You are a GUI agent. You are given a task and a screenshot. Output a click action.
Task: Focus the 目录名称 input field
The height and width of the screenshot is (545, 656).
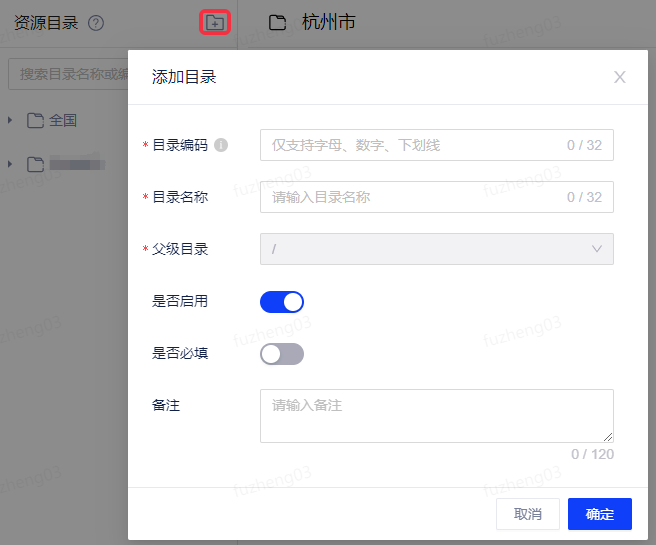[437, 197]
